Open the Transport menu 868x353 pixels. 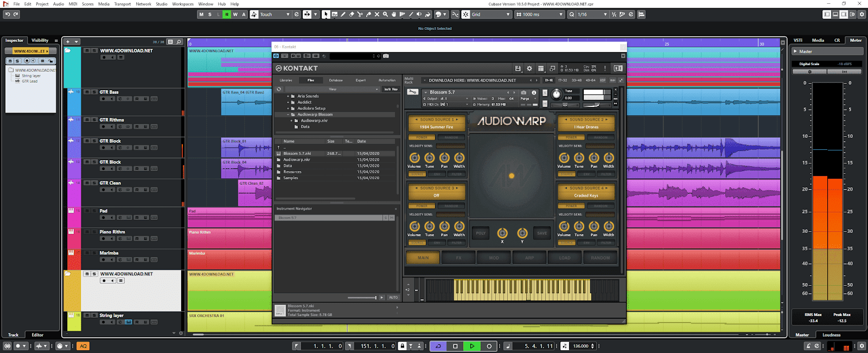click(122, 4)
